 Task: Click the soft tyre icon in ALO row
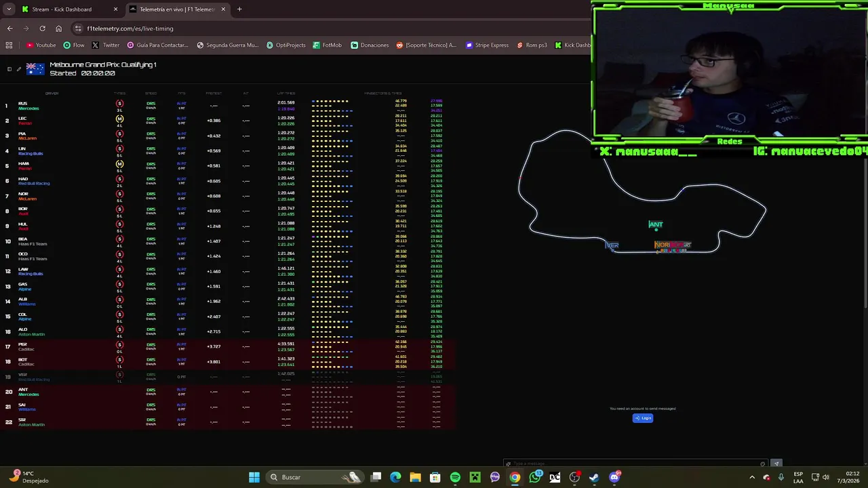pyautogui.click(x=119, y=329)
